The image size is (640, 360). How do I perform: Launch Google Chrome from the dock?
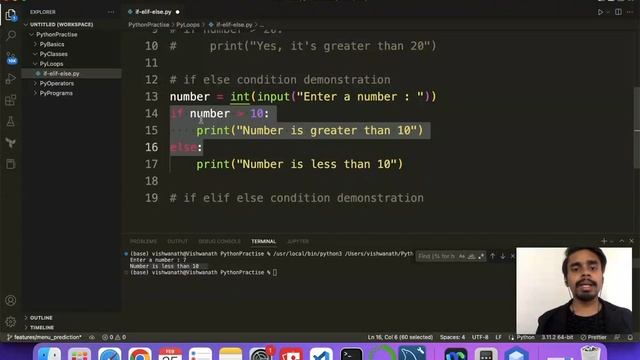(x=140, y=354)
